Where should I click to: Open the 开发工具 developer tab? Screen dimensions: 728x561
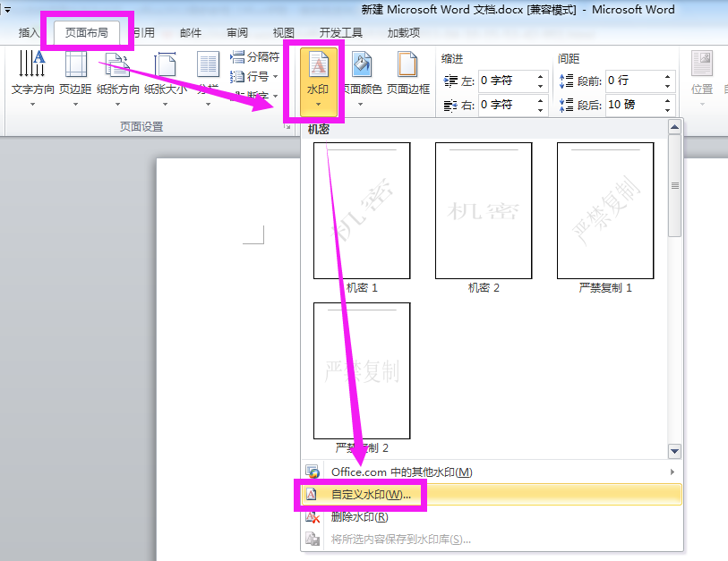341,32
